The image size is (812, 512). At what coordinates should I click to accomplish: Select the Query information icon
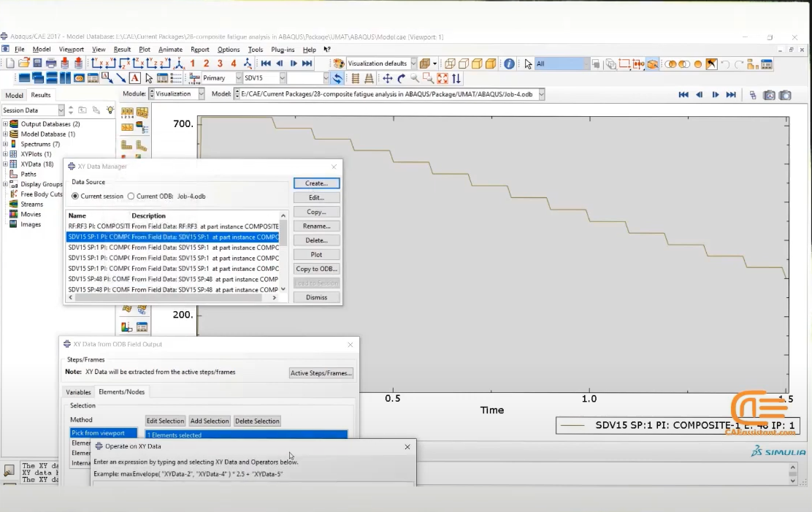pyautogui.click(x=509, y=64)
